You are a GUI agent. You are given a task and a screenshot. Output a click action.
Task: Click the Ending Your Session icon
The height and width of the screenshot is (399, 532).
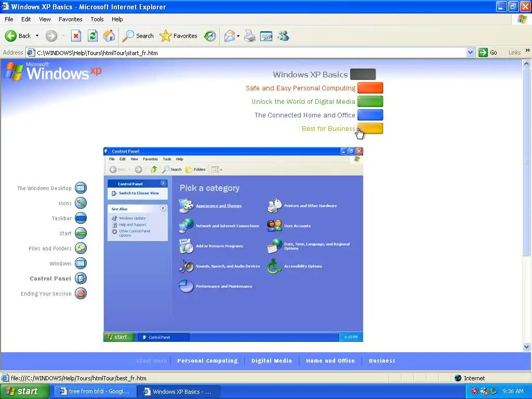[x=81, y=294]
